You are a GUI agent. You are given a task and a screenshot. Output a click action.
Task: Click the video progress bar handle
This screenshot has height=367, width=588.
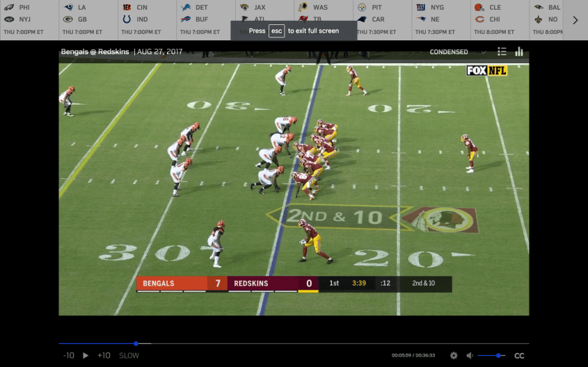pyautogui.click(x=136, y=343)
